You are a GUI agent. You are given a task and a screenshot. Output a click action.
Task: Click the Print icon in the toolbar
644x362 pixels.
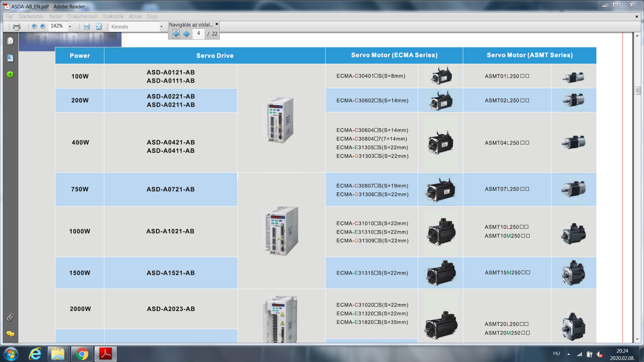[x=16, y=27]
